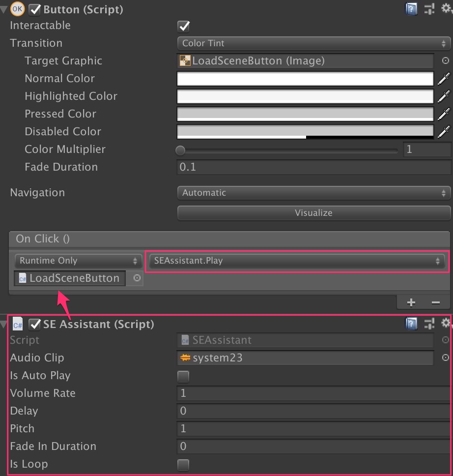Collapse the SE Assistant (Script) foldout
Image resolution: width=453 pixels, height=476 pixels.
pos(3,325)
